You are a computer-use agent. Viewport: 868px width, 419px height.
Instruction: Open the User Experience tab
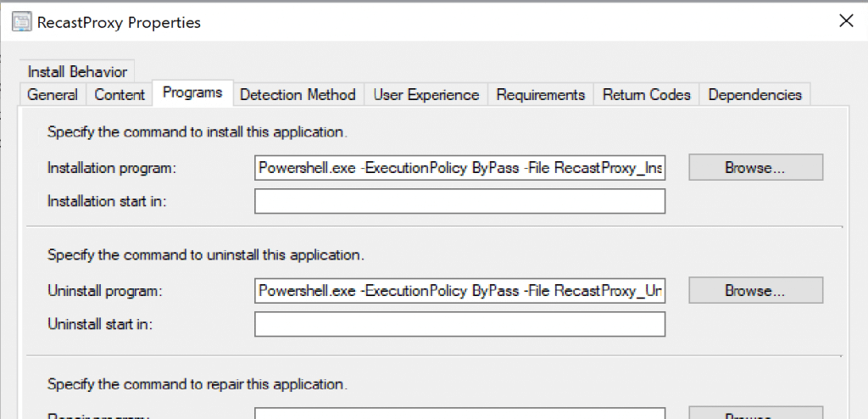pyautogui.click(x=426, y=95)
